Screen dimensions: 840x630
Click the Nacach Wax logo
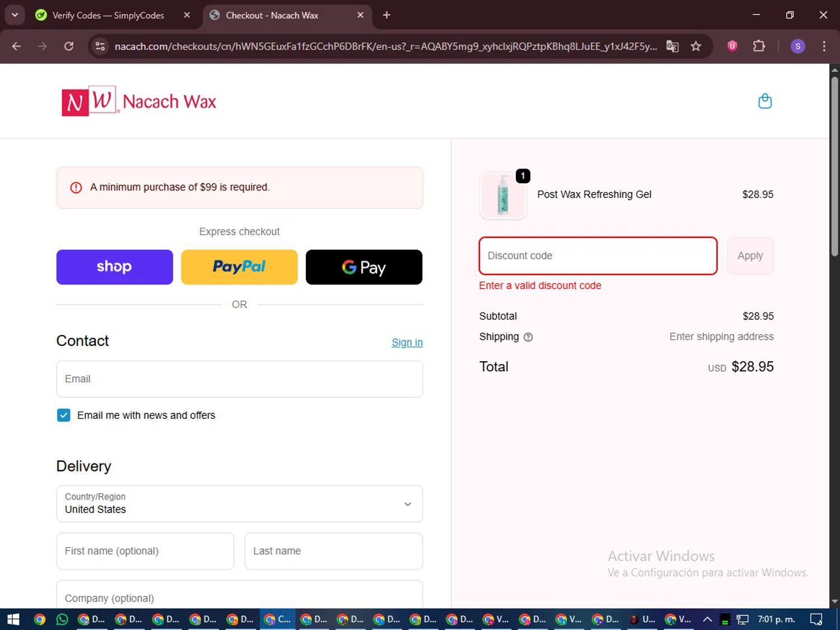pos(139,101)
